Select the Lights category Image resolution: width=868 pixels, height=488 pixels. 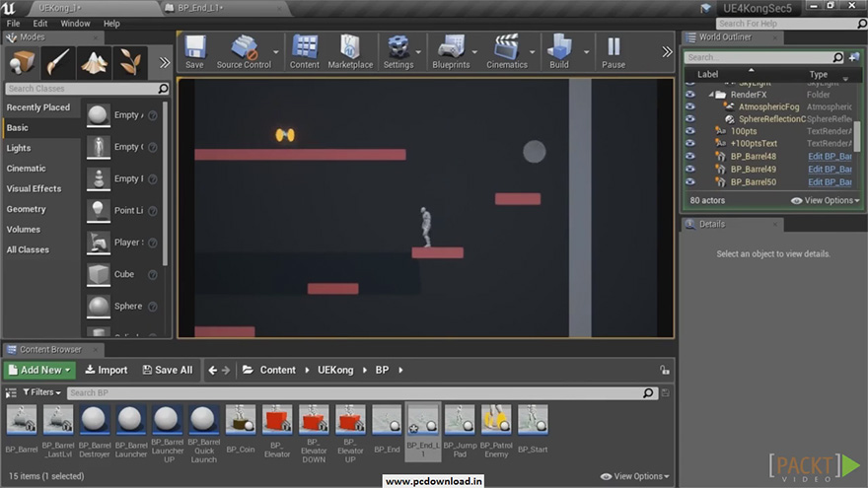click(x=19, y=148)
